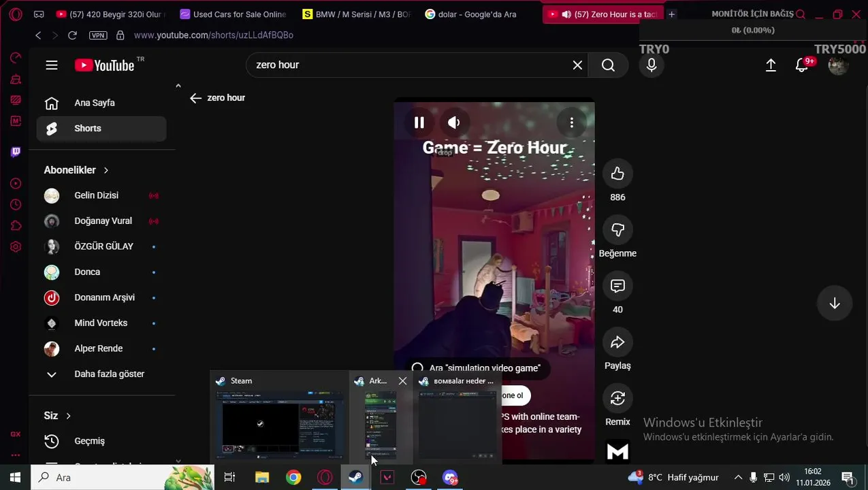Open the volume control in tray
This screenshot has height=490, width=868.
784,478
